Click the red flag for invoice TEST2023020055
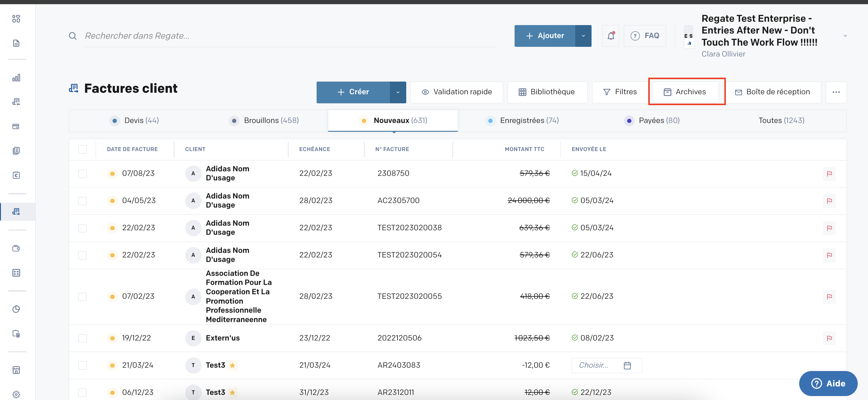Screen dimensions: 868x400 pyautogui.click(x=829, y=297)
